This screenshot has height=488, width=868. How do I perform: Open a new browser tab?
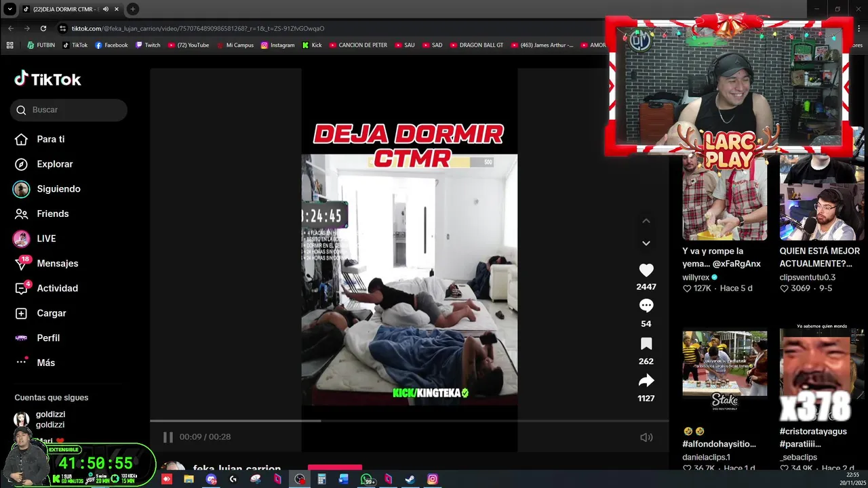133,9
